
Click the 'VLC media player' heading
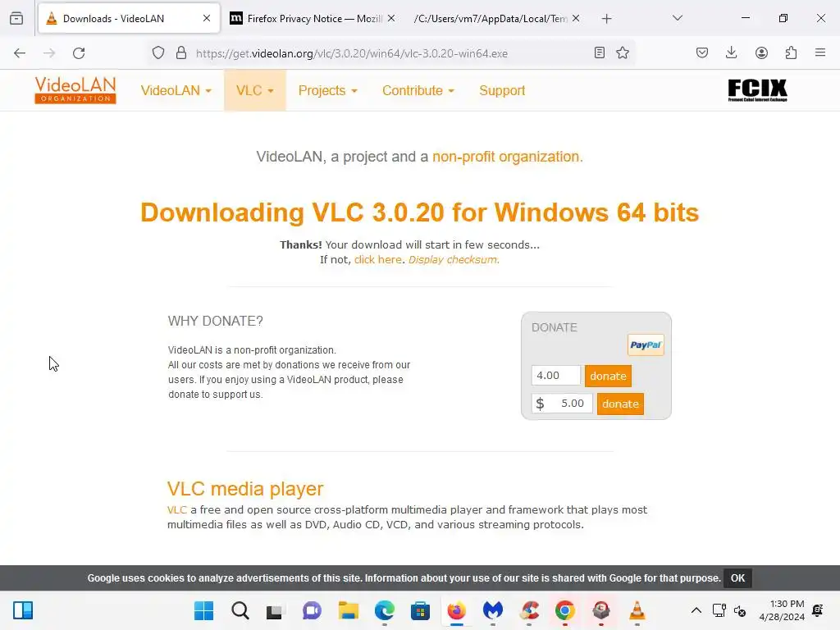click(x=245, y=489)
